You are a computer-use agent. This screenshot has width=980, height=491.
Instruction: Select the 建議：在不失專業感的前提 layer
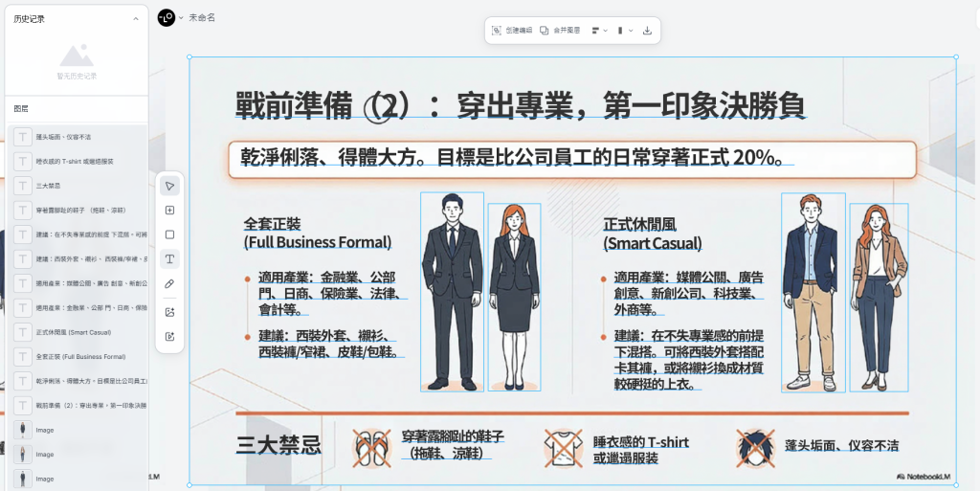tap(78, 234)
